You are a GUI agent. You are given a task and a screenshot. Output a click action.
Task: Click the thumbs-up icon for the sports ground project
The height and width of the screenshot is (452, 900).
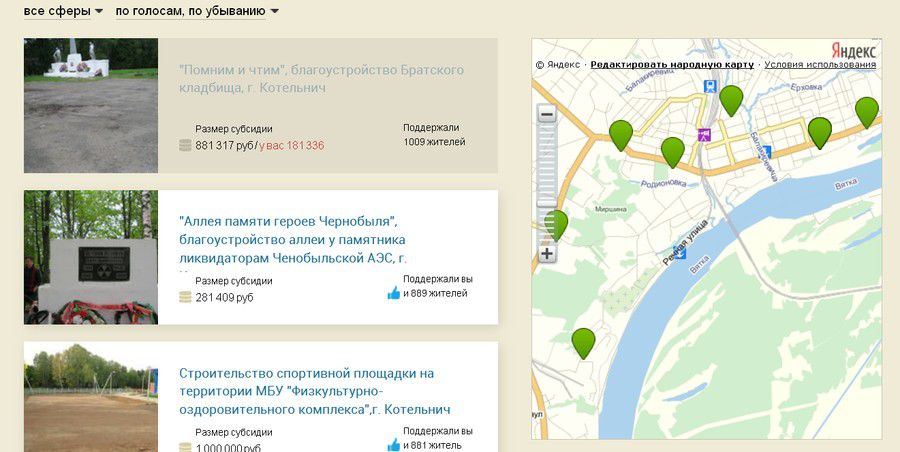(393, 445)
